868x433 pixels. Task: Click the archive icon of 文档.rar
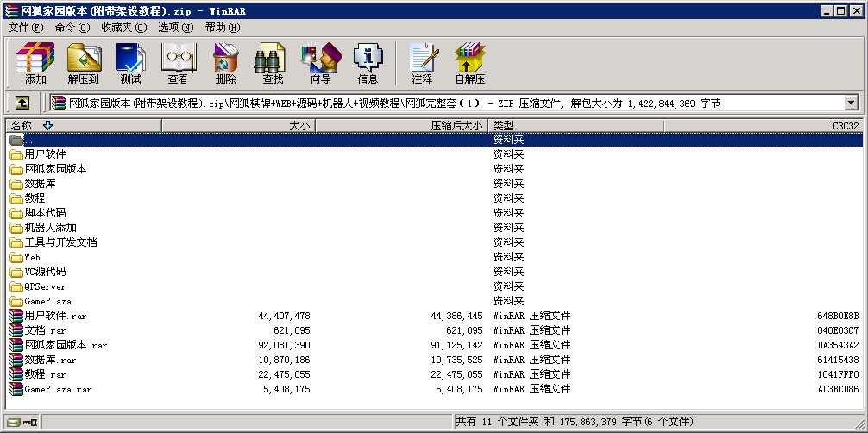16,330
